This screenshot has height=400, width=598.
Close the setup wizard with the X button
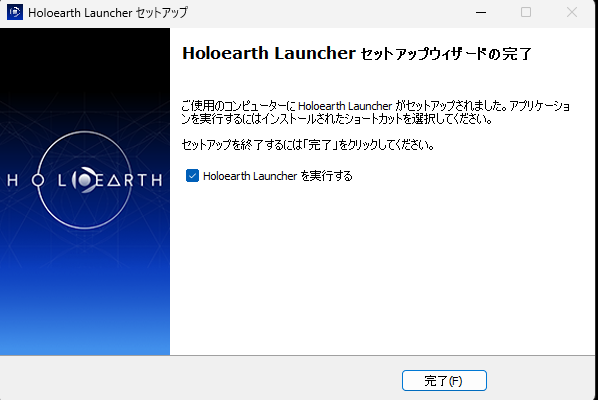tap(572, 12)
